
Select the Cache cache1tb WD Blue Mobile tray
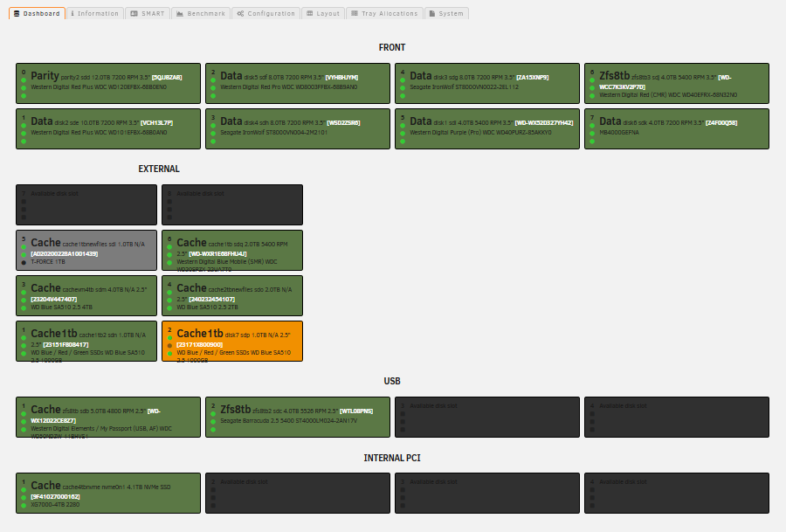click(232, 250)
